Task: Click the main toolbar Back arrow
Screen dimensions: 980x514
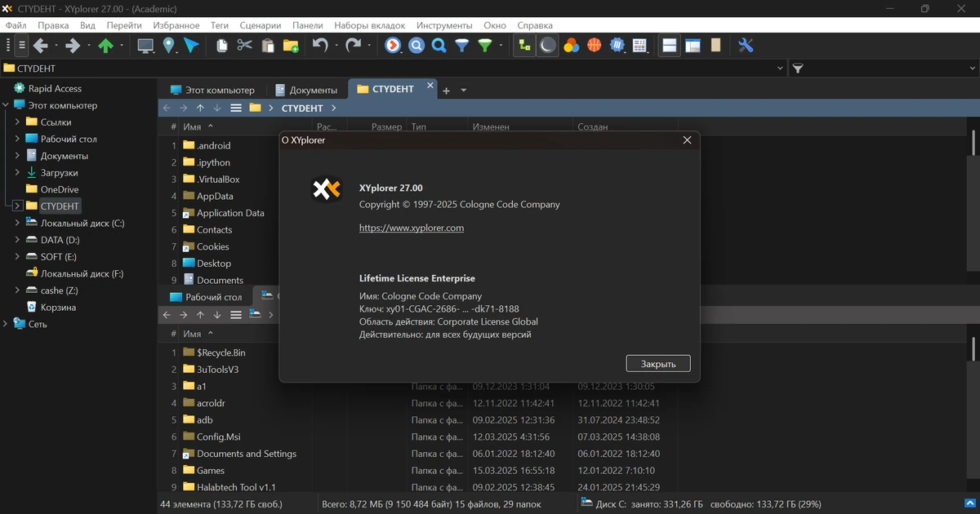Action: 40,46
